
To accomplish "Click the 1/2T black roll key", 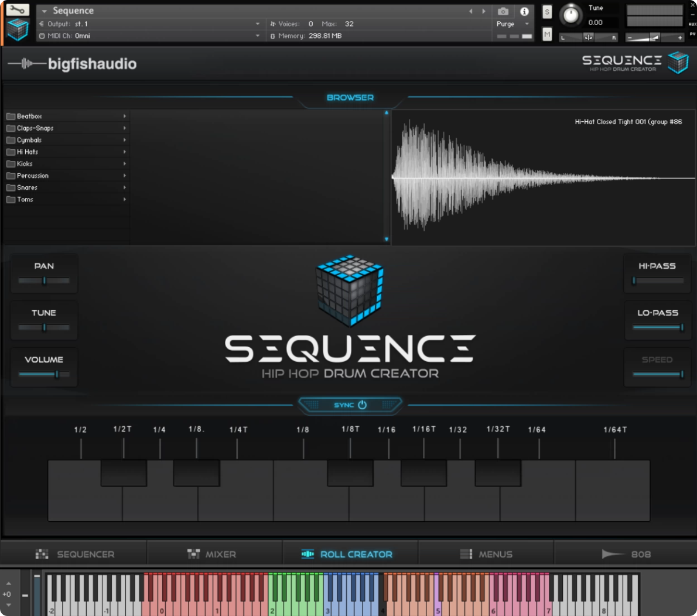I will tap(124, 473).
